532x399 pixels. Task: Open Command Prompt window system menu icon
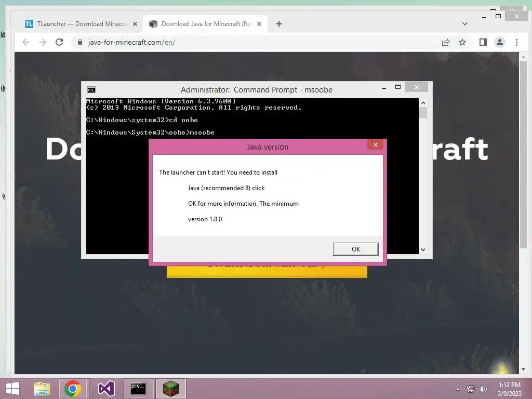pos(91,89)
